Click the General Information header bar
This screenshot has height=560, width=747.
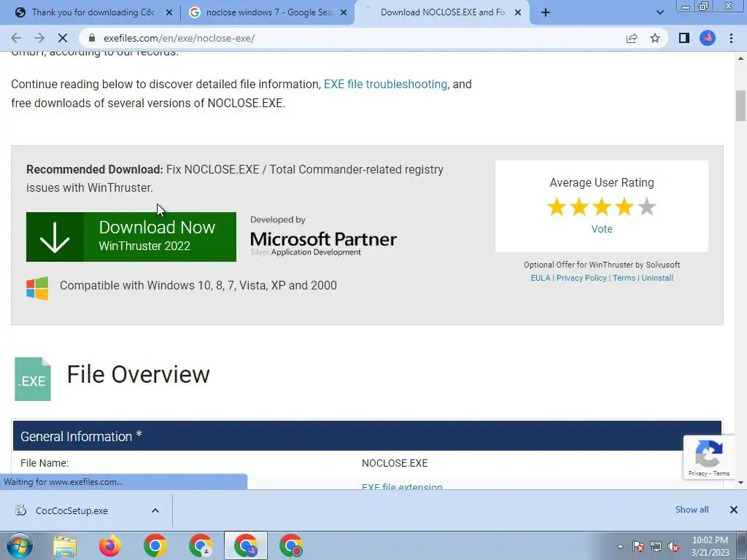pyautogui.click(x=368, y=436)
